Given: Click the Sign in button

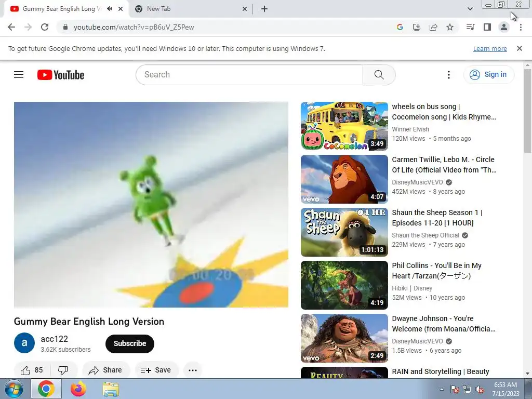Looking at the screenshot, I should point(488,75).
